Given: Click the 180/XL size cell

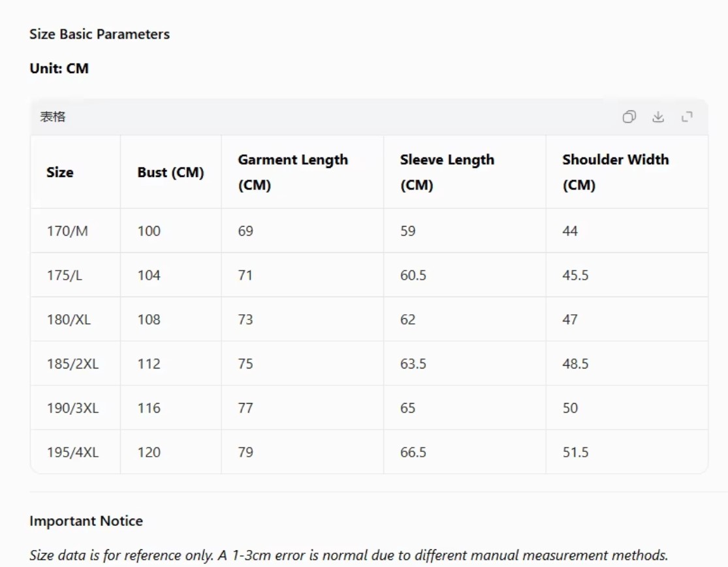Looking at the screenshot, I should (x=69, y=320).
